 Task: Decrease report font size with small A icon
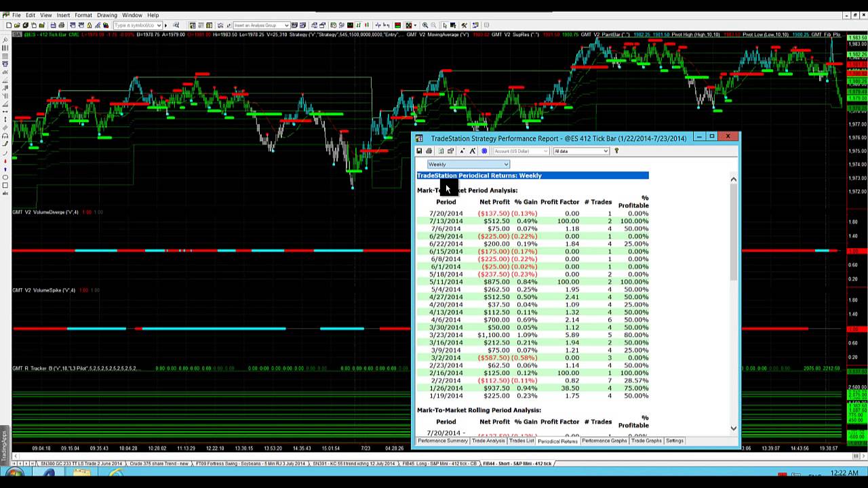coord(462,151)
